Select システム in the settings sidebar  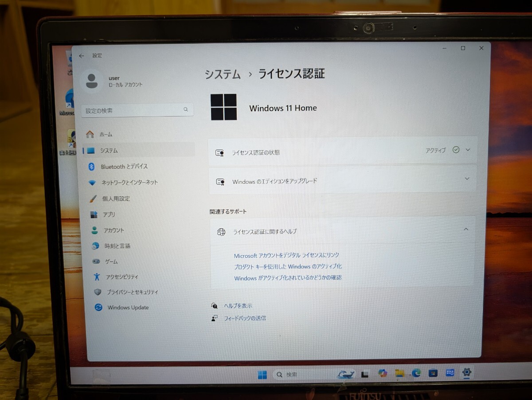[139, 150]
